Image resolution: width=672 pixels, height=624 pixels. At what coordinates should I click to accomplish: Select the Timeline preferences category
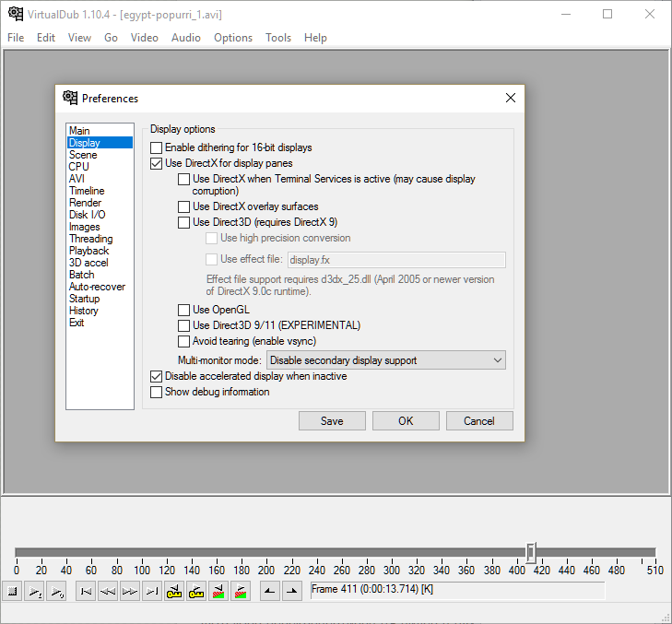click(x=100, y=191)
